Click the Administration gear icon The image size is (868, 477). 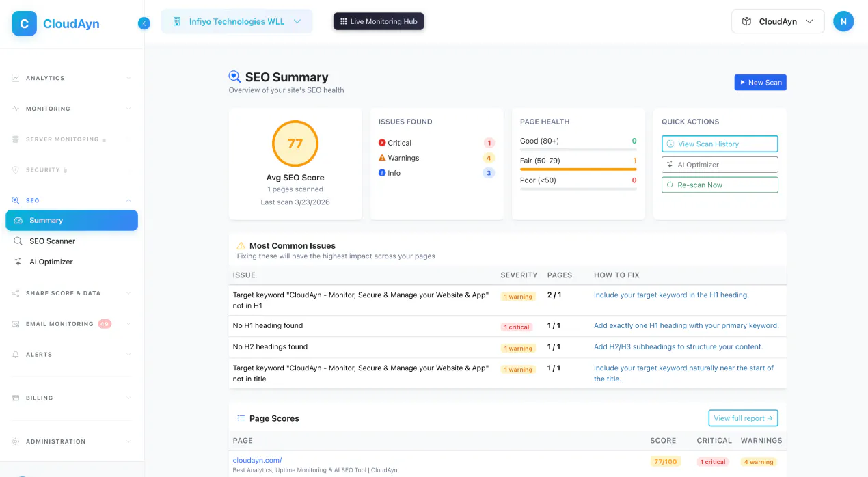[16, 441]
